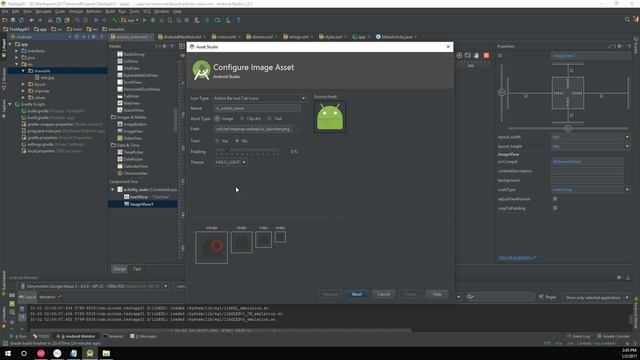
Task: Click the Help question mark toolbar icon
Action: point(238,20)
